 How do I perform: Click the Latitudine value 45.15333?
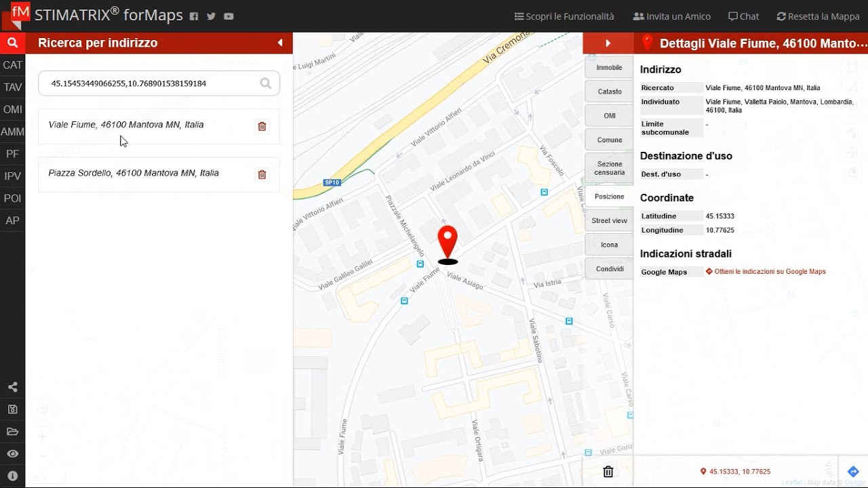pyautogui.click(x=720, y=216)
